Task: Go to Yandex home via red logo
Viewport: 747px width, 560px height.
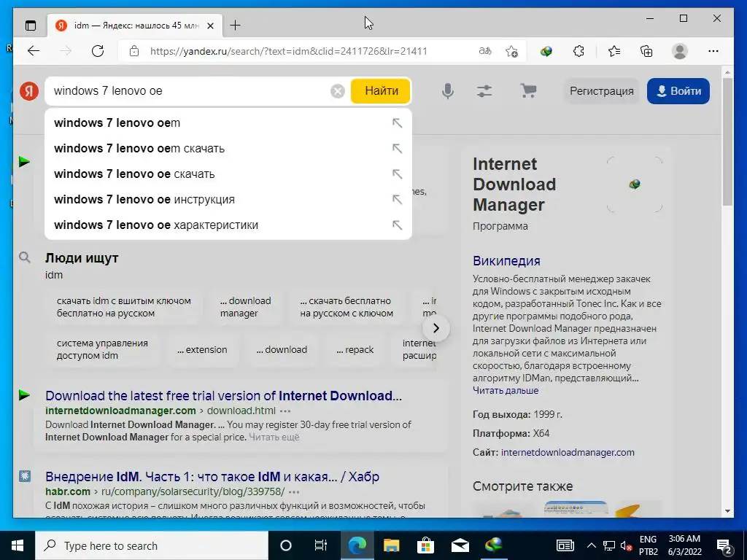Action: point(29,91)
